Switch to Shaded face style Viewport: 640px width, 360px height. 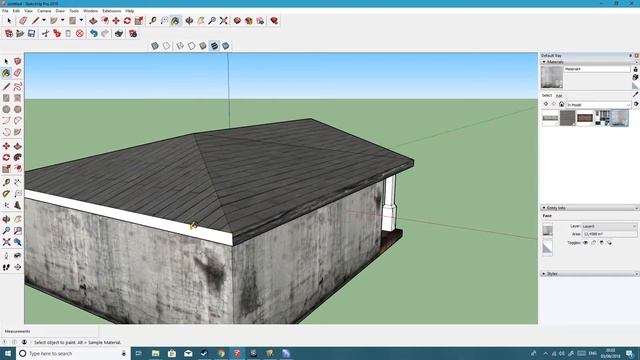pyautogui.click(x=203, y=46)
